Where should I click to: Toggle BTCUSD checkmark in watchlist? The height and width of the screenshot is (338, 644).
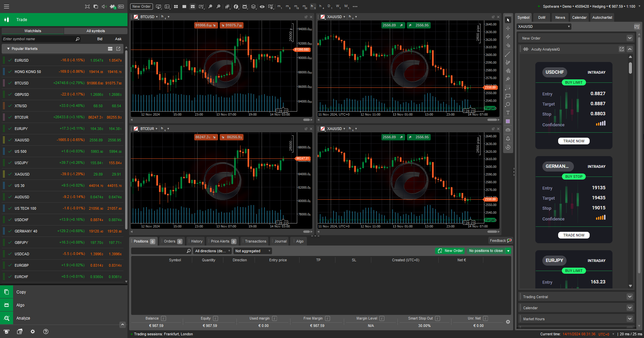pos(10,83)
